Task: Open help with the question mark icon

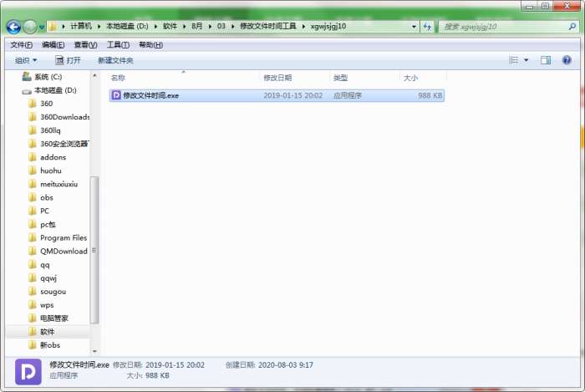Action: (567, 60)
